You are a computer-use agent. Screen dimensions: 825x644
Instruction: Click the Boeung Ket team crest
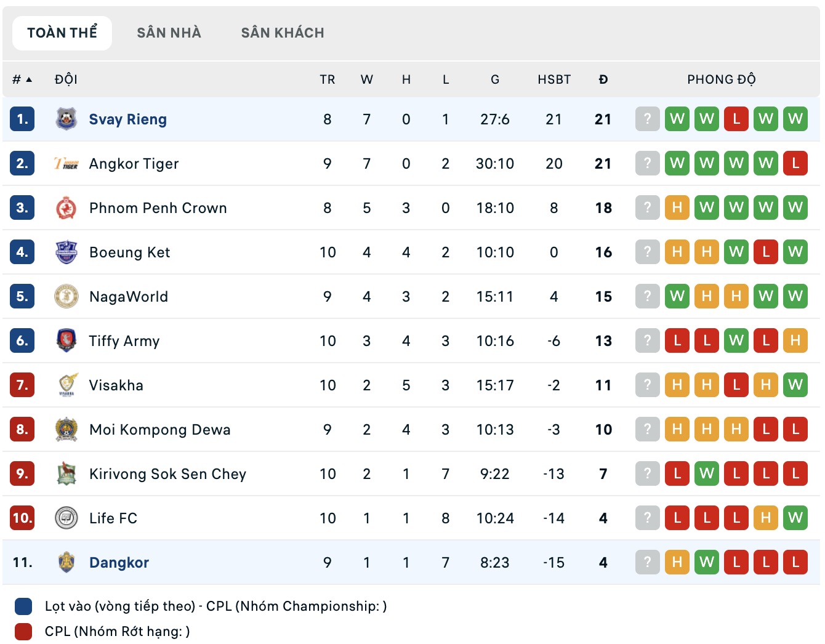66,252
